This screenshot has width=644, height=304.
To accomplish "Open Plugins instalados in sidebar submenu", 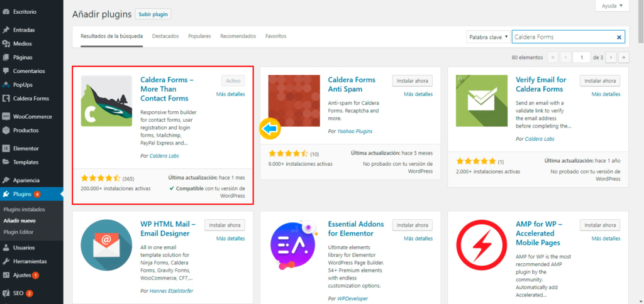I will coord(25,209).
